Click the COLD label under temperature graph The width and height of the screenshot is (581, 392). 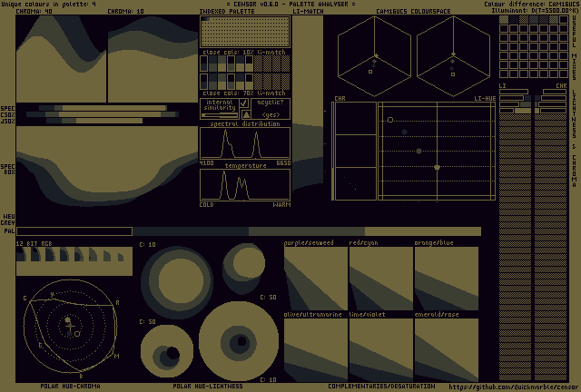pos(206,204)
